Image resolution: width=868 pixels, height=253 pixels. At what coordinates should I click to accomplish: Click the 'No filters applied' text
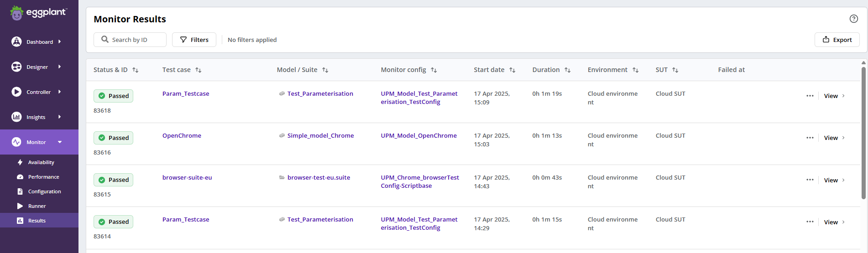coord(252,40)
